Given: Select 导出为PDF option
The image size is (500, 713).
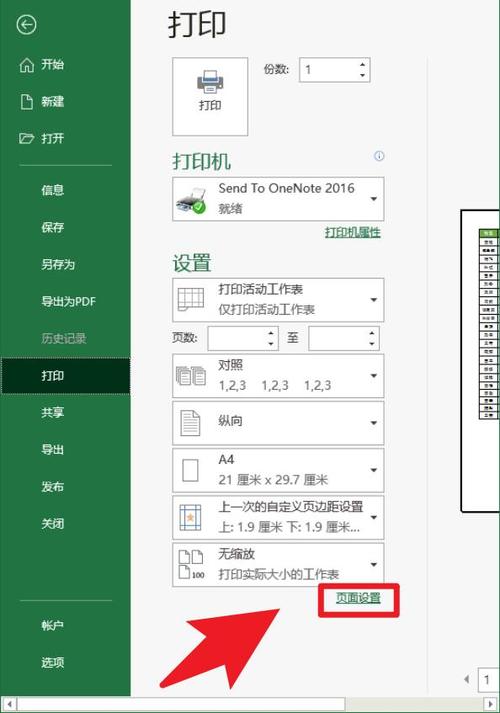Looking at the screenshot, I should tap(69, 301).
